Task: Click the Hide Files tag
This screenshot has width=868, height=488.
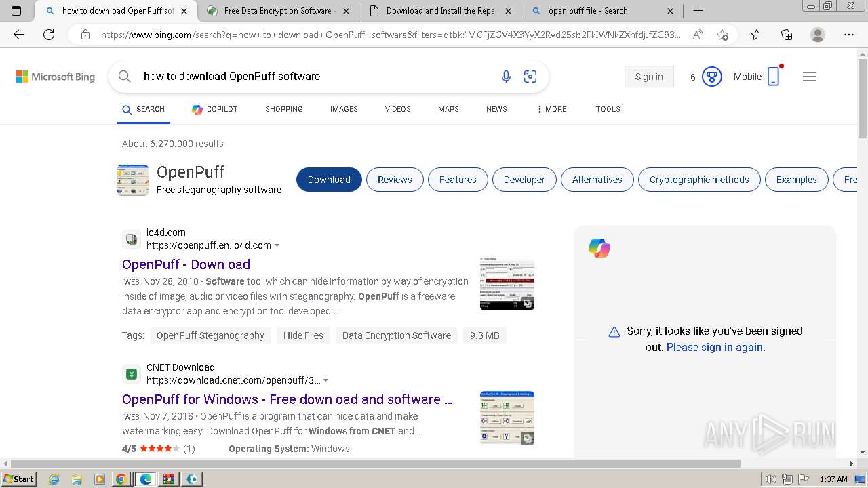Action: (x=303, y=335)
